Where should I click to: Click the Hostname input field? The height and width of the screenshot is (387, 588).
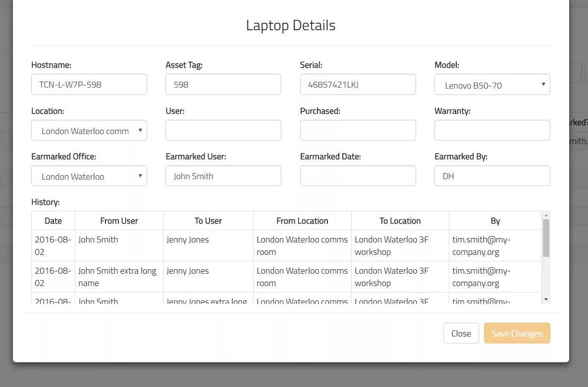point(89,84)
